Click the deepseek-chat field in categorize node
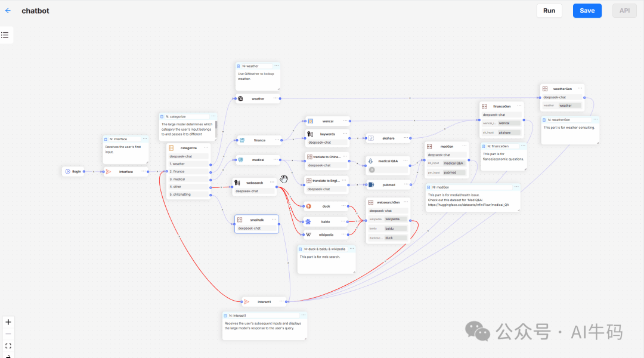This screenshot has height=358, width=644. 188,156
